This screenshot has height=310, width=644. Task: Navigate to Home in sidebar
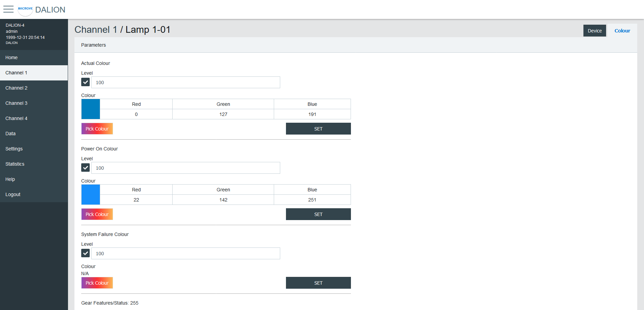pos(12,57)
